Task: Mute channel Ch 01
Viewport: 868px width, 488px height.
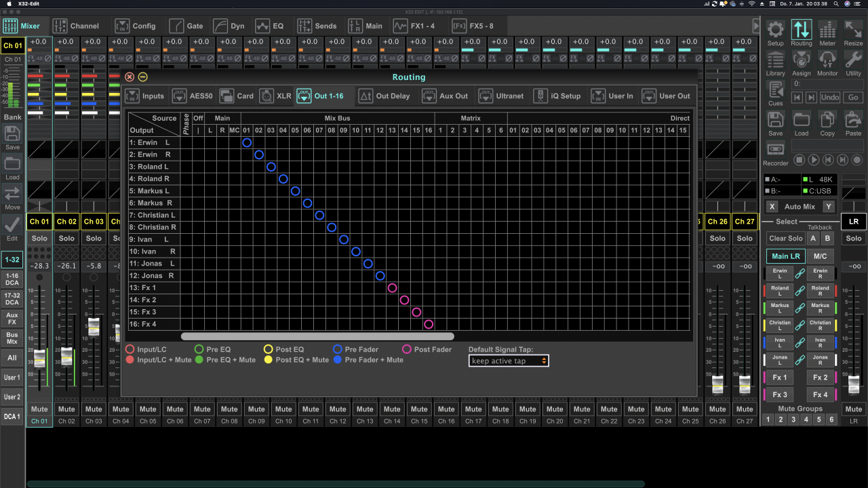Action: pyautogui.click(x=39, y=409)
